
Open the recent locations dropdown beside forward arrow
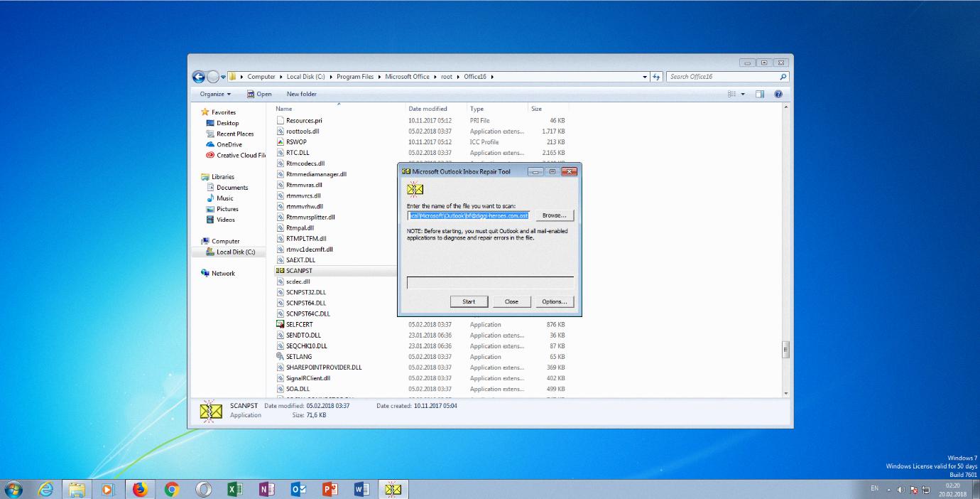(x=223, y=77)
